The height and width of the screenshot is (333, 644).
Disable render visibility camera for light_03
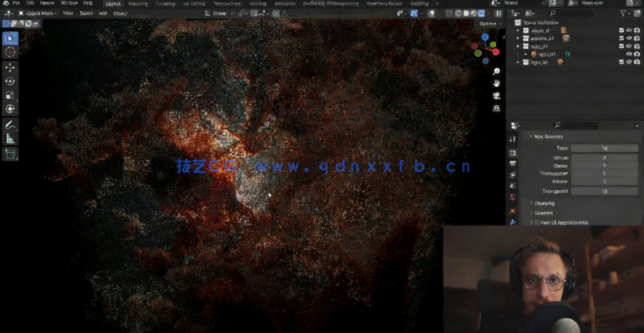click(x=637, y=62)
